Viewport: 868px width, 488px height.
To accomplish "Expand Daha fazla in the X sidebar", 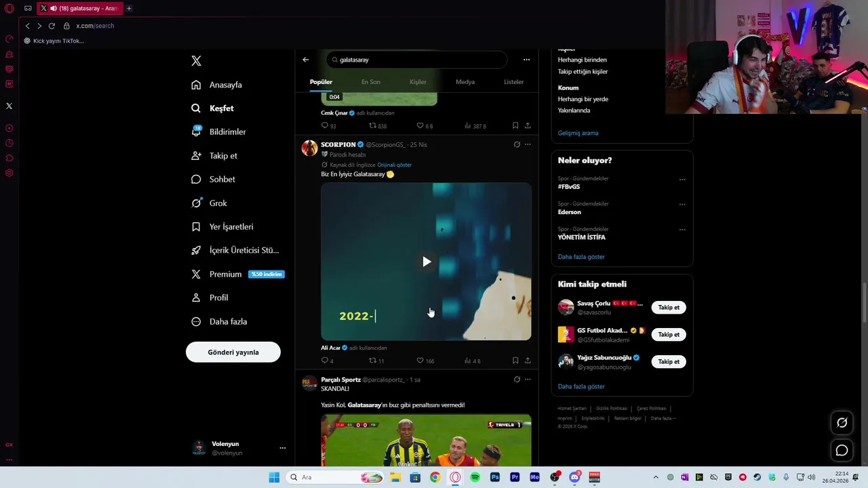I will 219,321.
